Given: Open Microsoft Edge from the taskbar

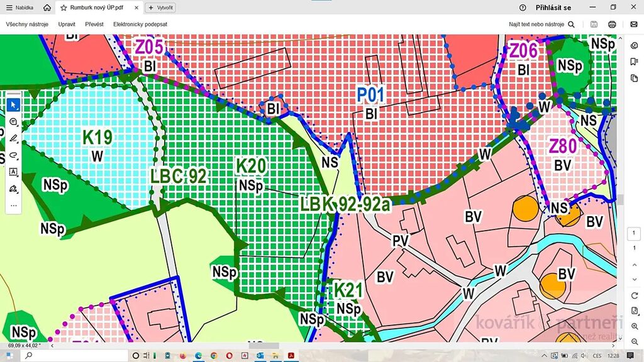Looking at the screenshot, I should (x=198, y=356).
